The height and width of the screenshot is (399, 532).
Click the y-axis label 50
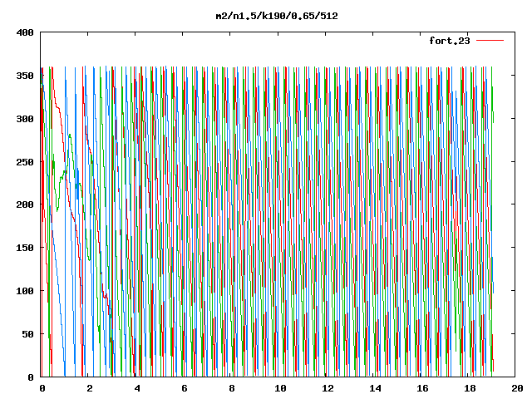tap(27, 334)
